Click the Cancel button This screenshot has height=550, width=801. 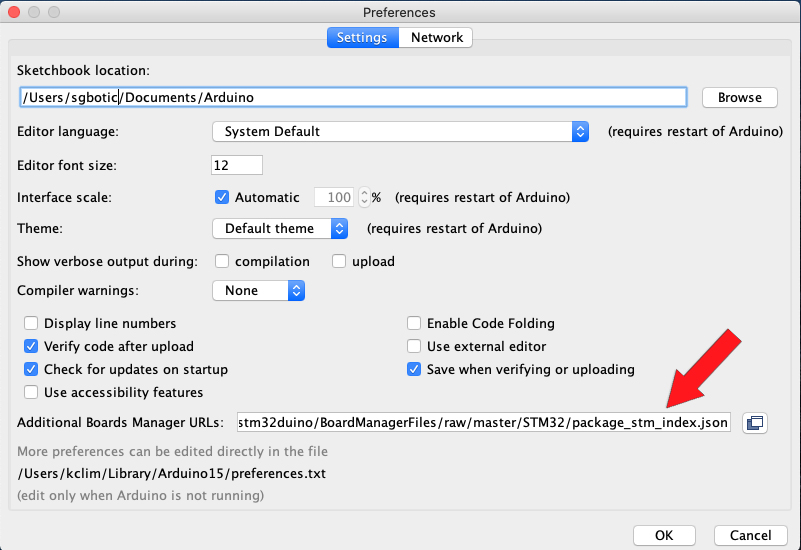[x=750, y=535]
